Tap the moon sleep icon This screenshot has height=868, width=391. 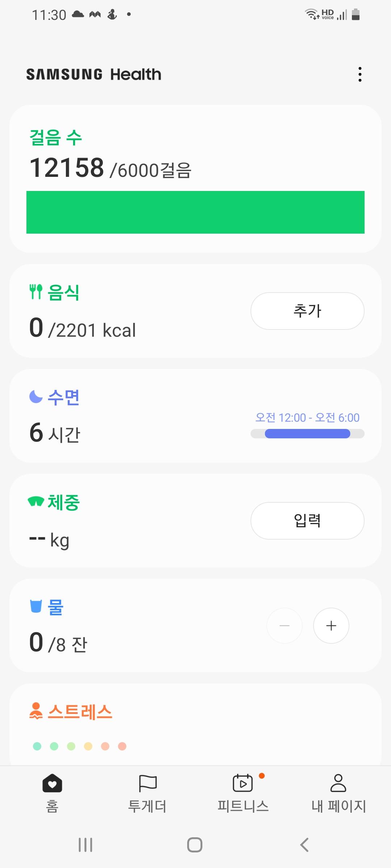36,397
